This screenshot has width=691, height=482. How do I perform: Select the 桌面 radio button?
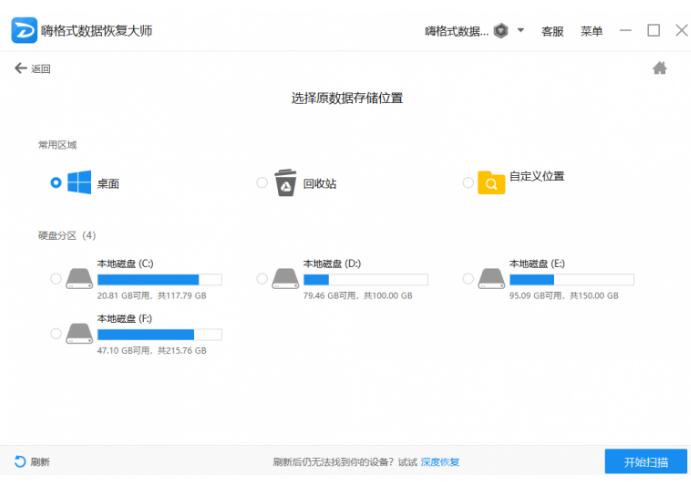click(x=56, y=182)
